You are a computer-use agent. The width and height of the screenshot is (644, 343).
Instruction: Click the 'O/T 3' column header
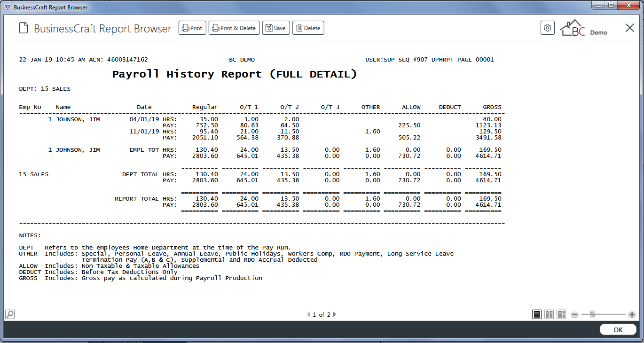[x=330, y=107]
